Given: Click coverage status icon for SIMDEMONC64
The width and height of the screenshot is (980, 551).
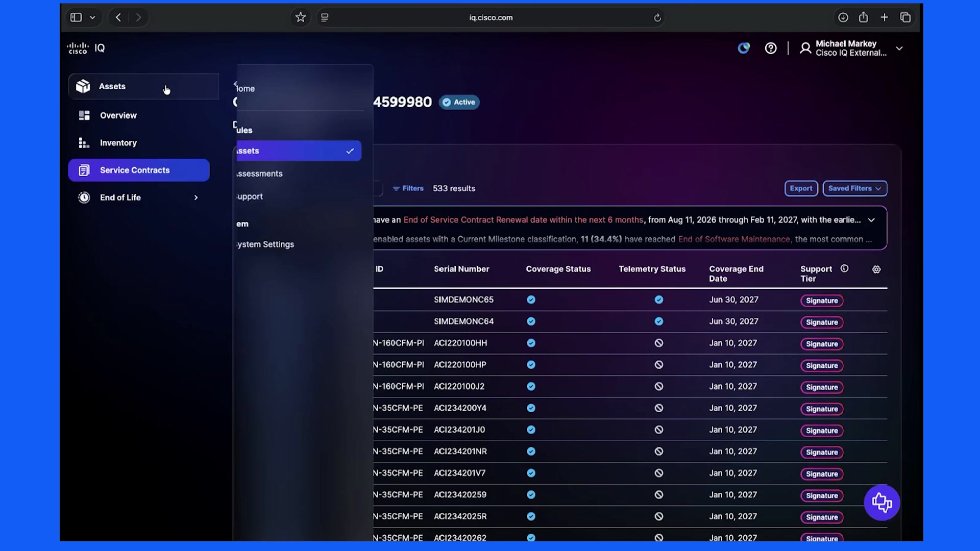Looking at the screenshot, I should (531, 321).
